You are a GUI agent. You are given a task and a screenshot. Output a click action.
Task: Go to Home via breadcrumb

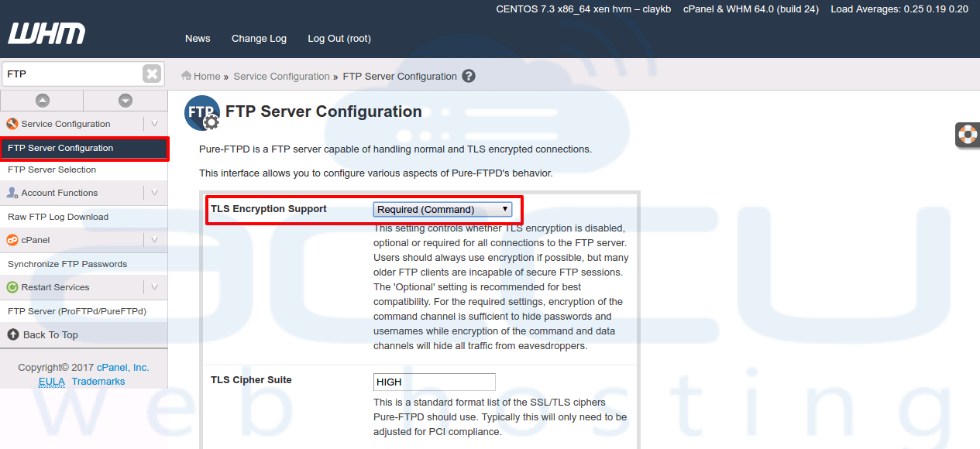(x=206, y=76)
